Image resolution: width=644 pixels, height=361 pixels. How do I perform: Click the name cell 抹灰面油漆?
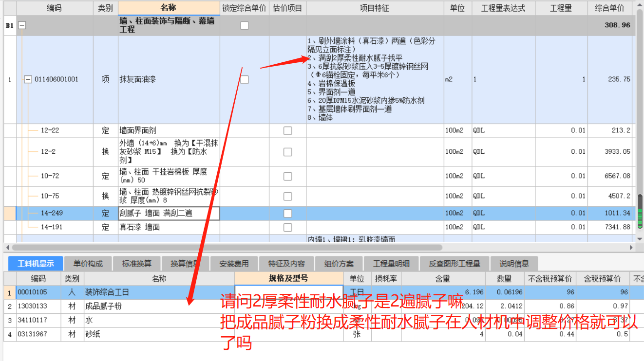[x=169, y=79]
